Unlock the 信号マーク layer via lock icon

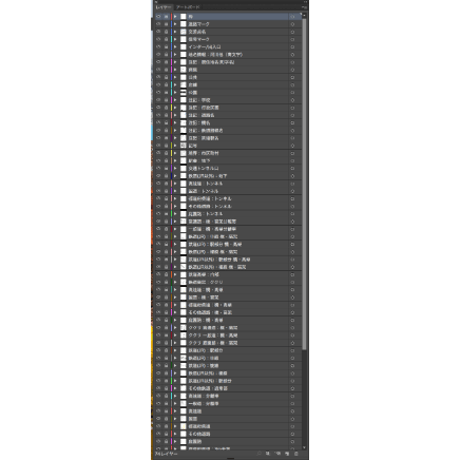tap(166, 39)
